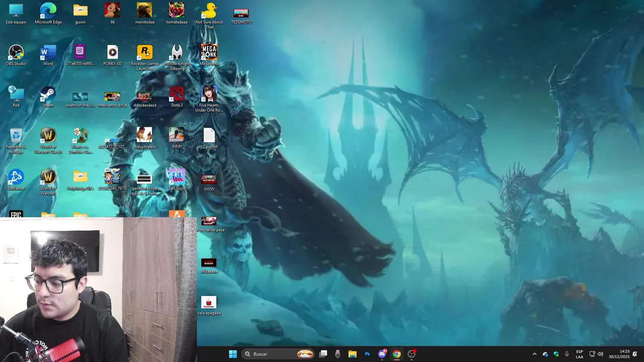Select the 12 payhill text document

click(209, 138)
